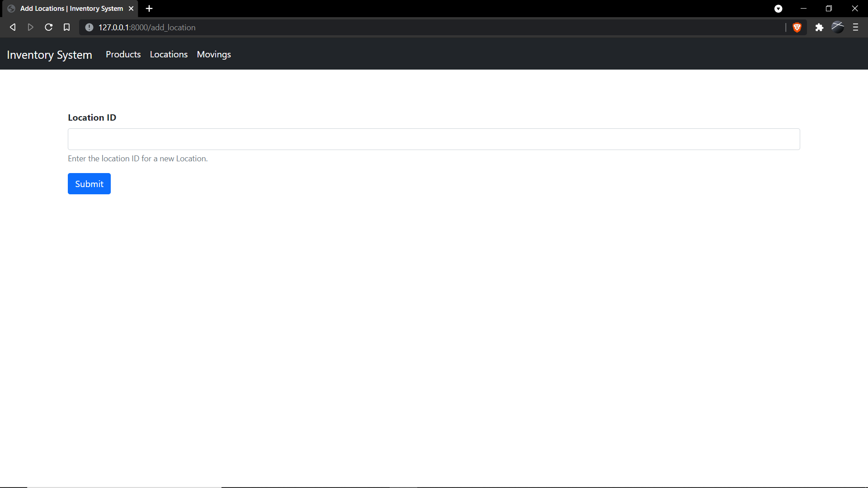868x488 pixels.
Task: Close the Add Locations tab
Action: (x=131, y=9)
